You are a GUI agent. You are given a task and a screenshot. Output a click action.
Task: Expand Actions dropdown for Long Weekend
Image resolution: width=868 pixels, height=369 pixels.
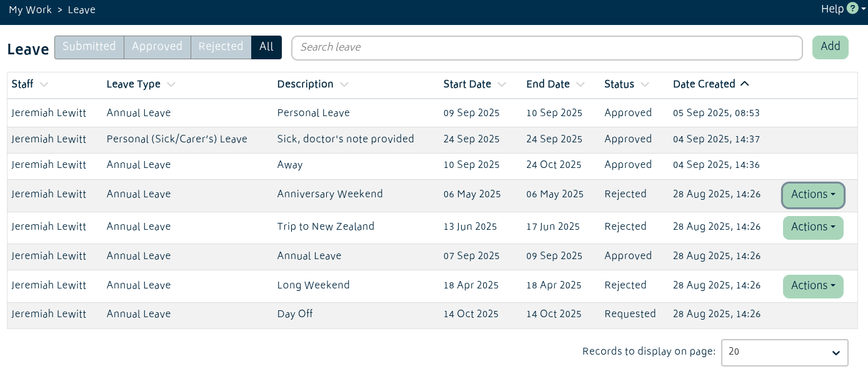(813, 286)
